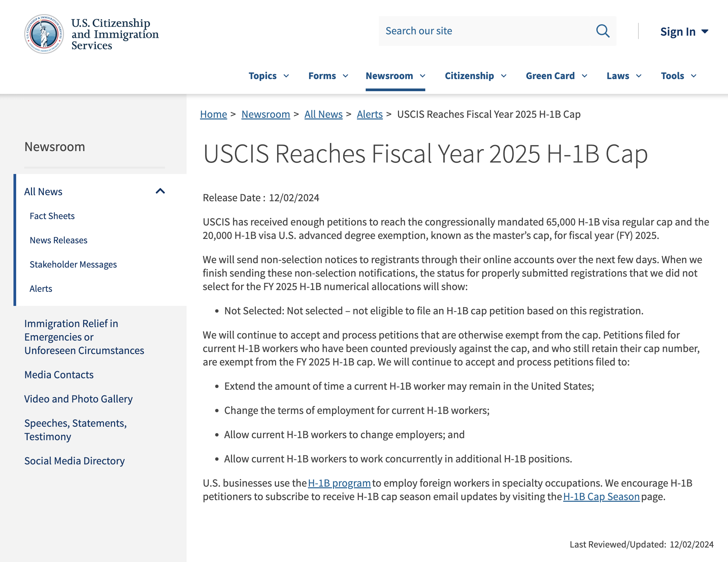
Task: Click the 'change employers' bullet
Action: (x=344, y=435)
